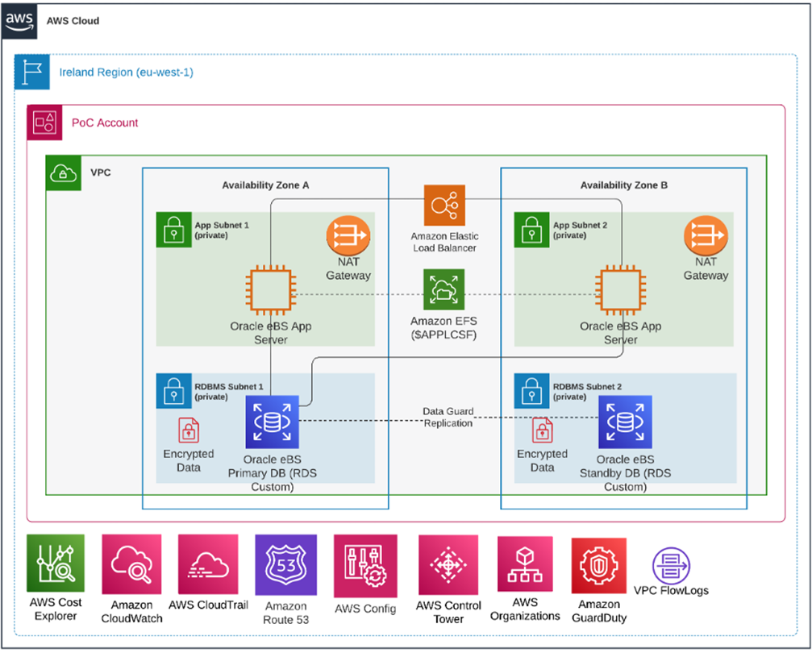Click the Encrypted Data icon in RDBMS Subnet 1

189,430
